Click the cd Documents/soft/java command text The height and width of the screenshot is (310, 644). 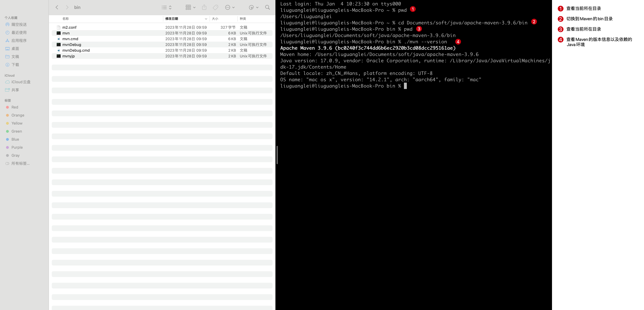click(463, 23)
